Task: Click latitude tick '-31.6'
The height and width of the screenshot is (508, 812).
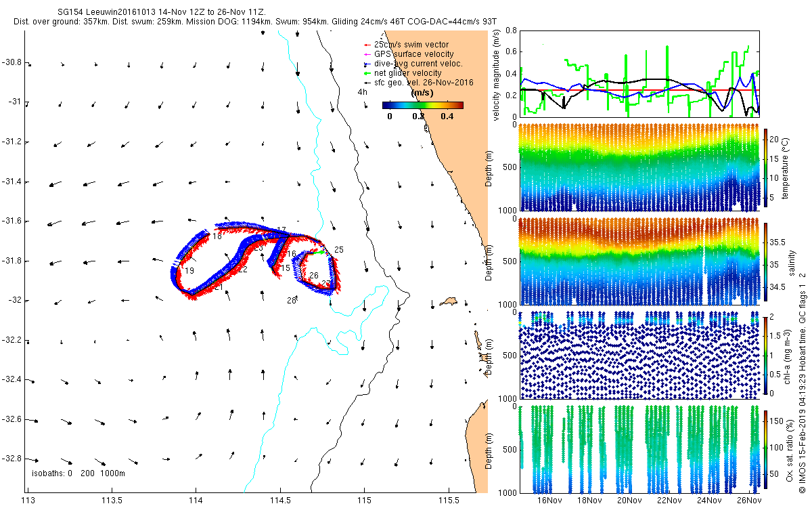Action: 11,221
